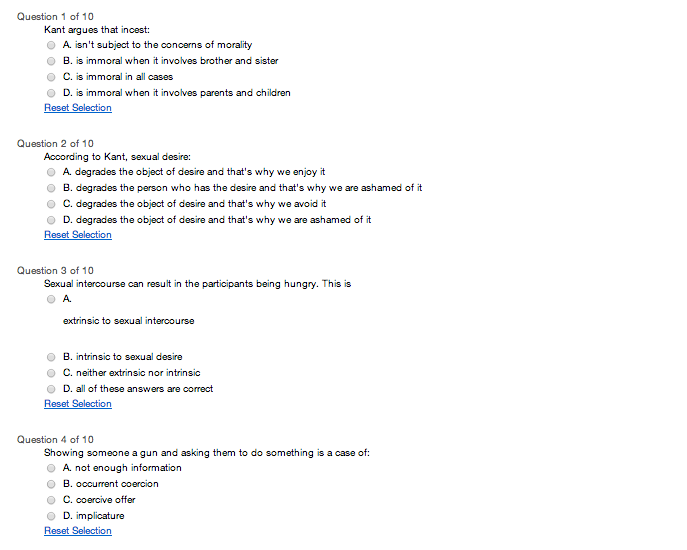Pick option D "object of desire... ashamed of it"
Image resolution: width=687 pixels, height=550 pixels.
[x=51, y=220]
